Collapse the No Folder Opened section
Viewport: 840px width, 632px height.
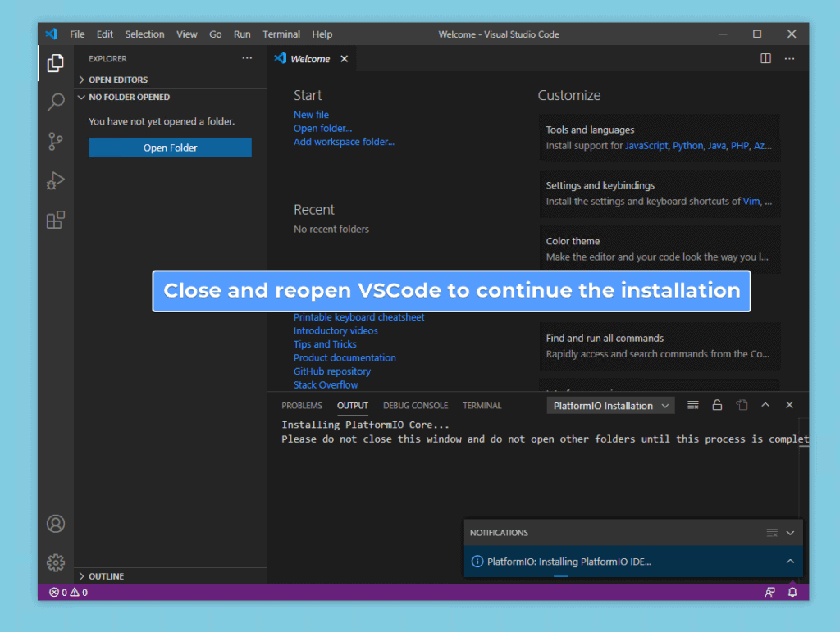(x=171, y=97)
